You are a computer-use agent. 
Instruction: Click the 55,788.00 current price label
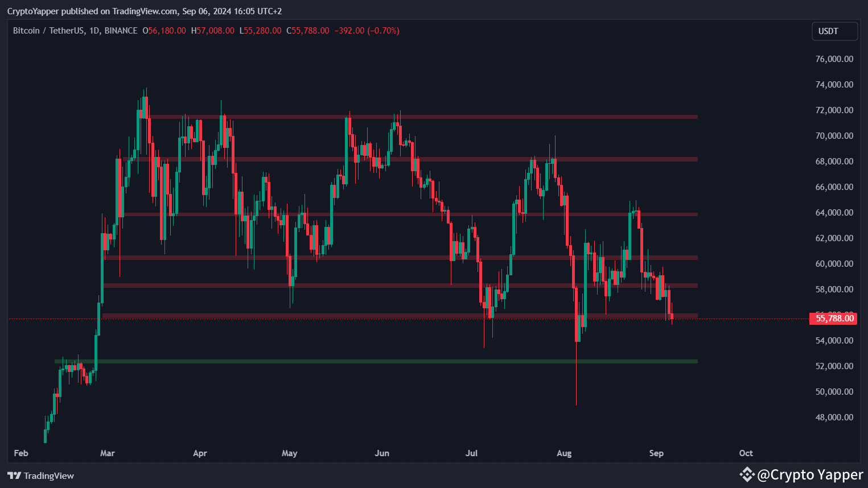(833, 319)
